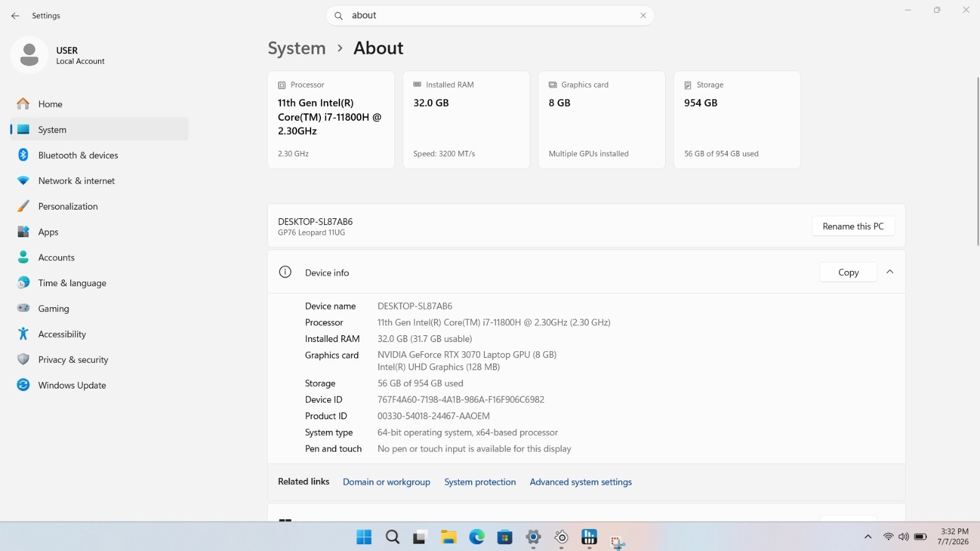This screenshot has height=551, width=980.
Task: Click the vertical scrollbar of the page
Action: pyautogui.click(x=977, y=161)
